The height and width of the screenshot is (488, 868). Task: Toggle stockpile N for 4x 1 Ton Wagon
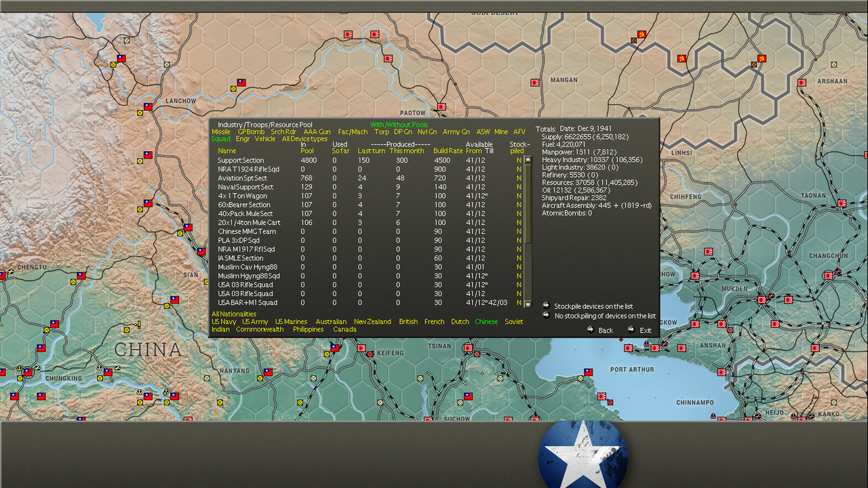point(519,196)
